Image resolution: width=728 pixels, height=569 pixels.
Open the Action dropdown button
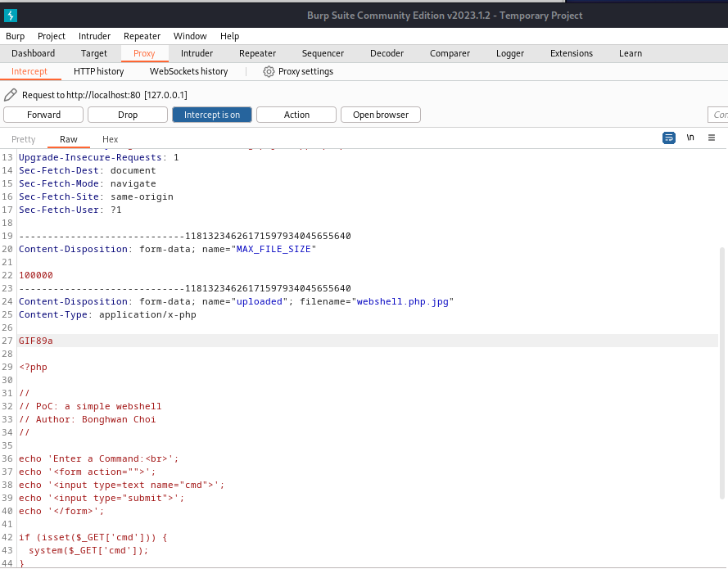[296, 115]
